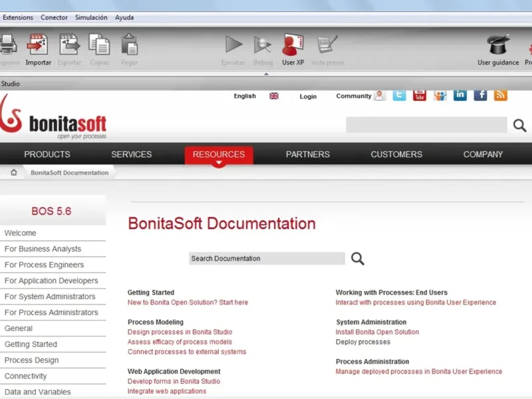532x399 pixels.
Task: Click 'Develop forms in Bonita Studio' link
Action: click(x=174, y=381)
